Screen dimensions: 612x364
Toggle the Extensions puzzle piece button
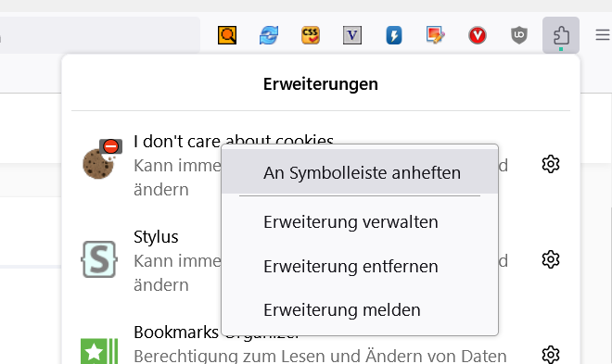pyautogui.click(x=561, y=35)
